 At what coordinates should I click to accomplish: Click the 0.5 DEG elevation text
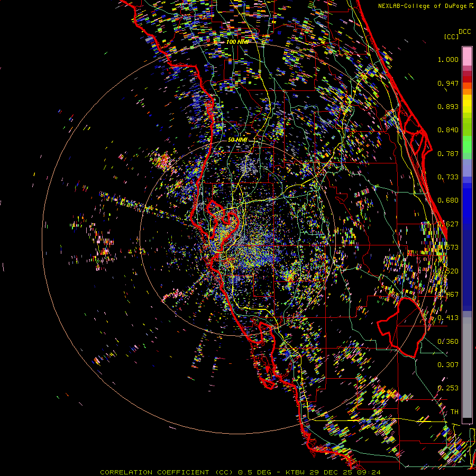[x=254, y=472]
